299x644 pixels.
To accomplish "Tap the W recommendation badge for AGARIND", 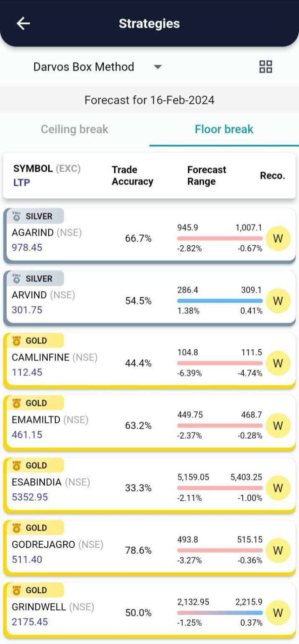I will [278, 239].
